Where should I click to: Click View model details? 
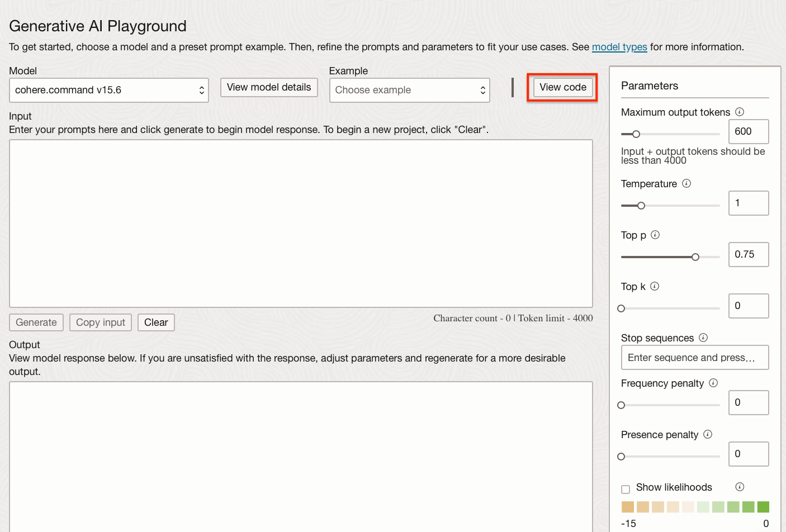(269, 87)
